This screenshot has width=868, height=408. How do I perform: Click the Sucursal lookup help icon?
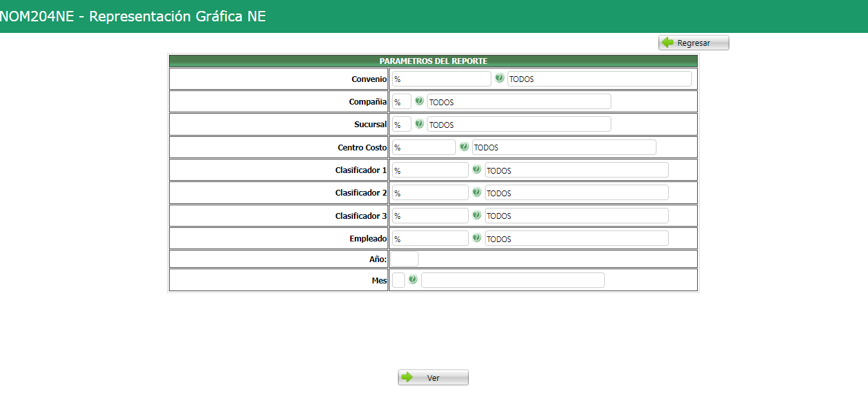tap(419, 124)
